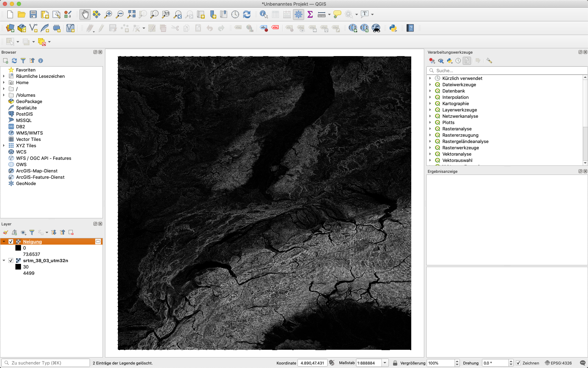The width and height of the screenshot is (588, 368).
Task: Select Rastergeländeanalyse in processing toolbox
Action: pyautogui.click(x=465, y=141)
